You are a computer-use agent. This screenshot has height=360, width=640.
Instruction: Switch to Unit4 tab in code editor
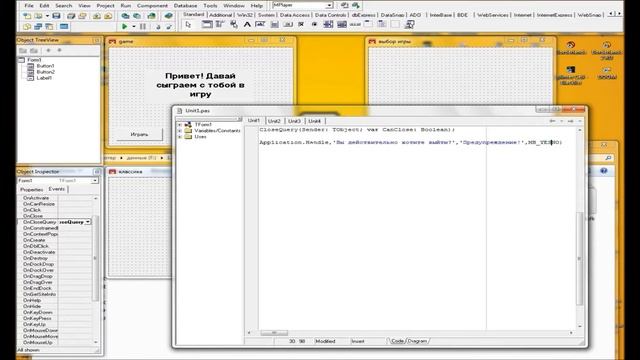314,121
